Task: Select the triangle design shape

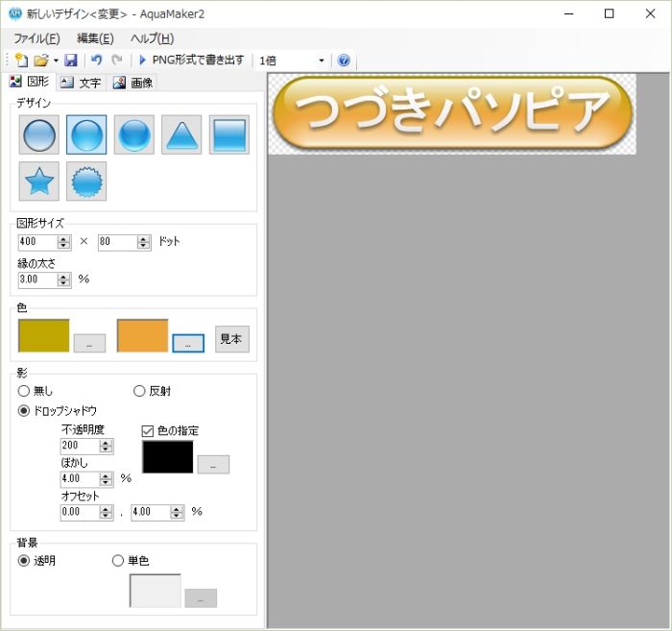Action: coord(181,135)
